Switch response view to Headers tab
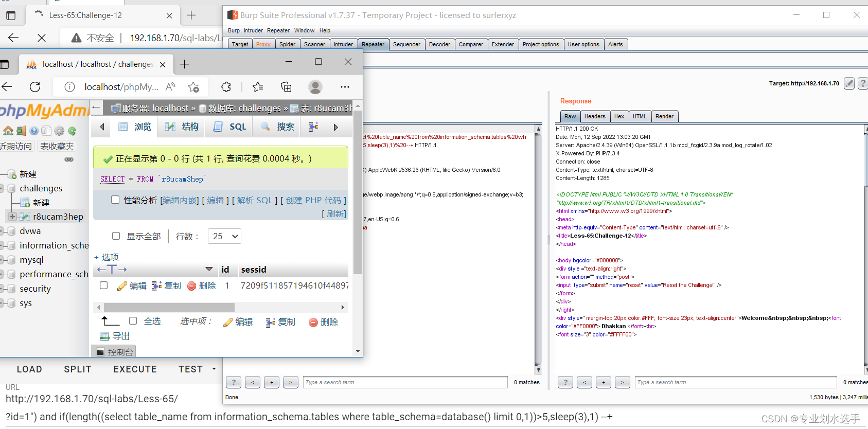868x429 pixels. click(x=595, y=116)
